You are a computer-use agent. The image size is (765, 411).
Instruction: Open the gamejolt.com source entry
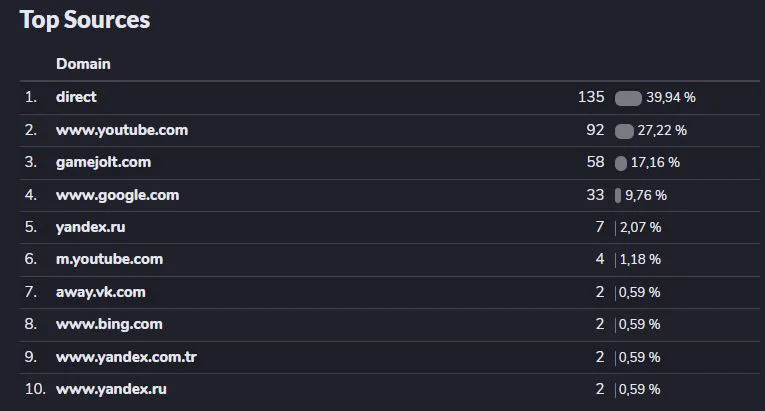[103, 162]
